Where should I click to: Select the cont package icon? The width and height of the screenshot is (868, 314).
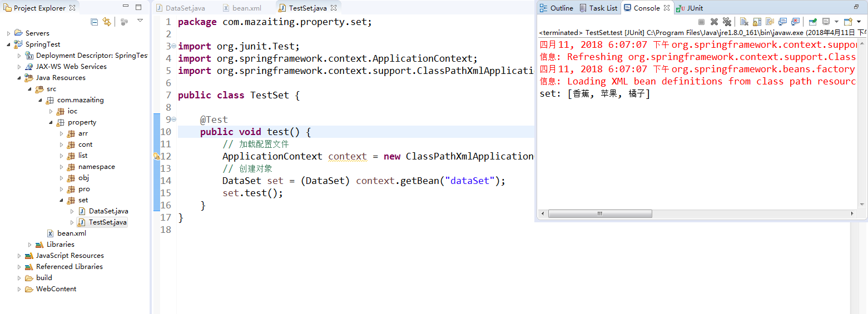[x=71, y=144]
